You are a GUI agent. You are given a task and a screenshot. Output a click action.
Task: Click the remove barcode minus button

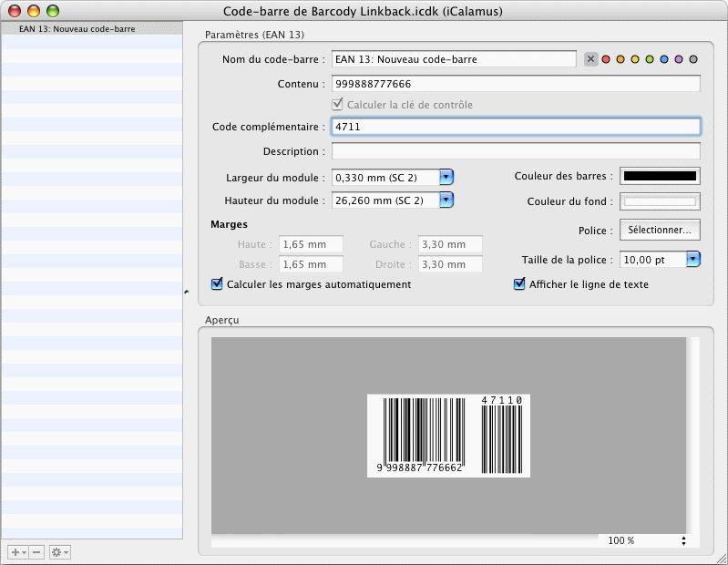coord(36,552)
